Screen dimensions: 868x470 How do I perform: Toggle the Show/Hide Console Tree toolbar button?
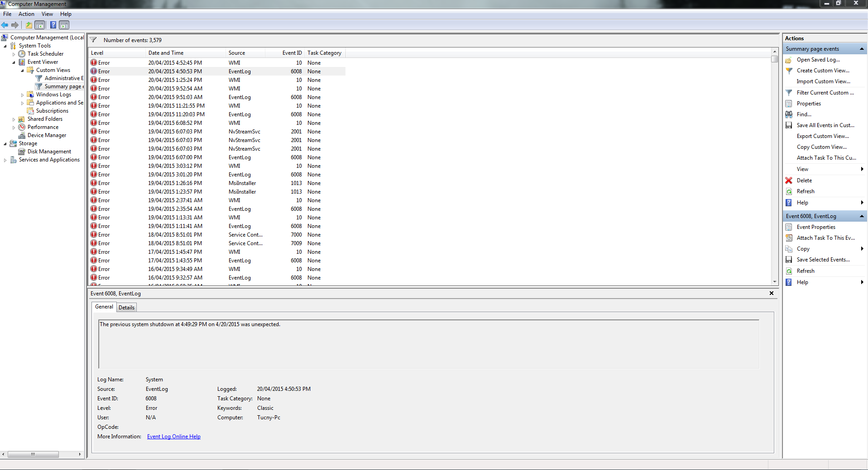40,25
